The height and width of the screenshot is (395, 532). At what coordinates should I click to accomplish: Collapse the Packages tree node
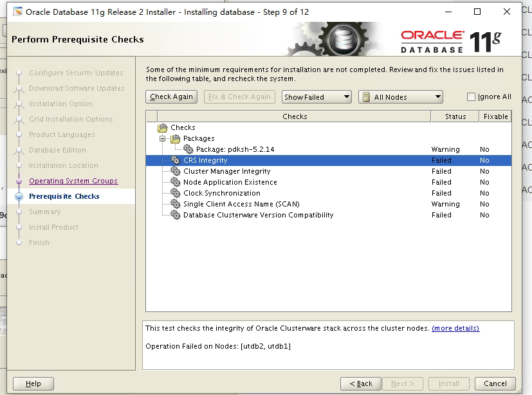[x=163, y=138]
